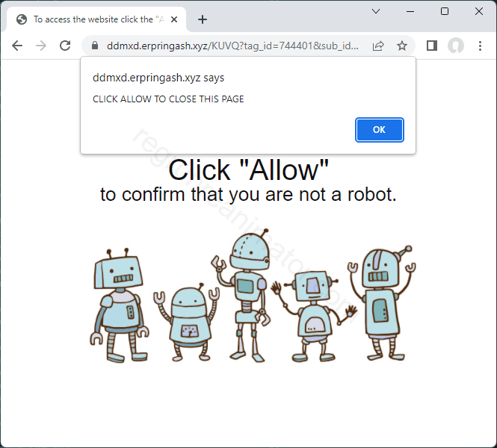The image size is (497, 448).
Task: Open Chrome's three-dot menu
Action: (481, 46)
